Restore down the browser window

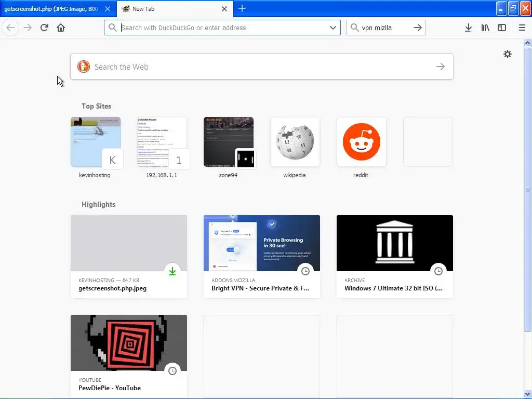[x=513, y=8]
